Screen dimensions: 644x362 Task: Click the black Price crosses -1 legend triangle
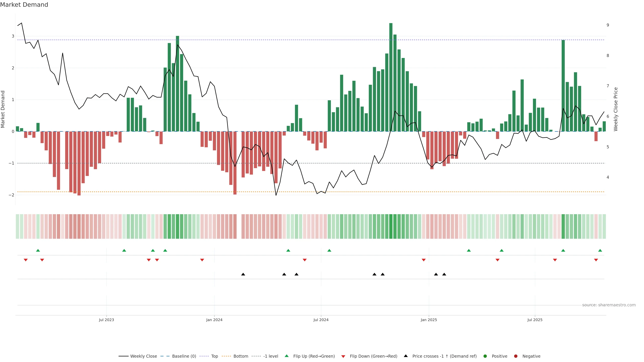click(x=406, y=356)
